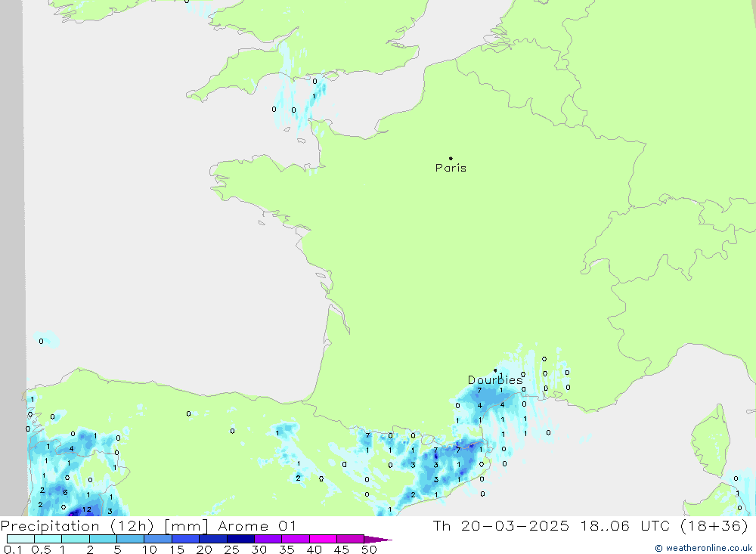Image resolution: width=756 pixels, height=554 pixels.
Task: Pick the 15–20 mm blue legend swatch
Action: [x=185, y=539]
